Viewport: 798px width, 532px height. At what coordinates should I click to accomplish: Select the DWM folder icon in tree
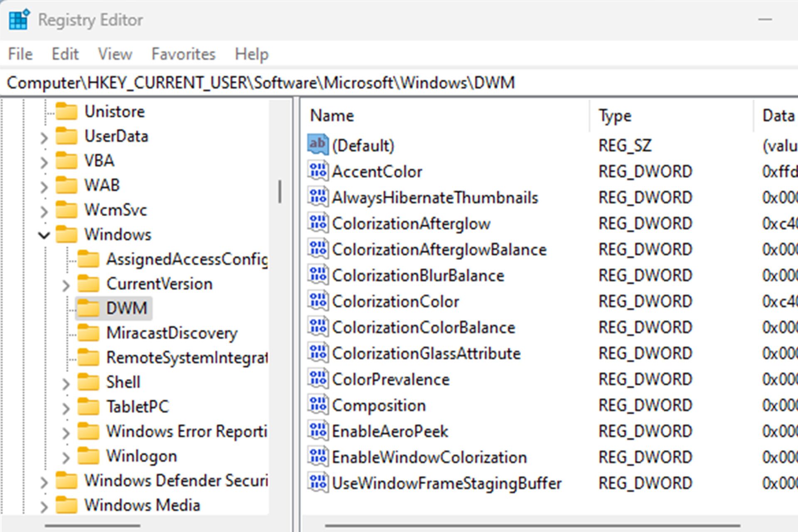pyautogui.click(x=89, y=308)
